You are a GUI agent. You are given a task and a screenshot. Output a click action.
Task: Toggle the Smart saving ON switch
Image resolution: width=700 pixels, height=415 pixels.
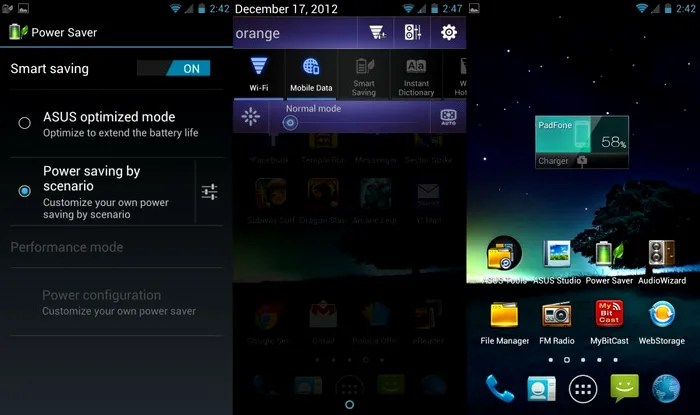click(x=174, y=68)
